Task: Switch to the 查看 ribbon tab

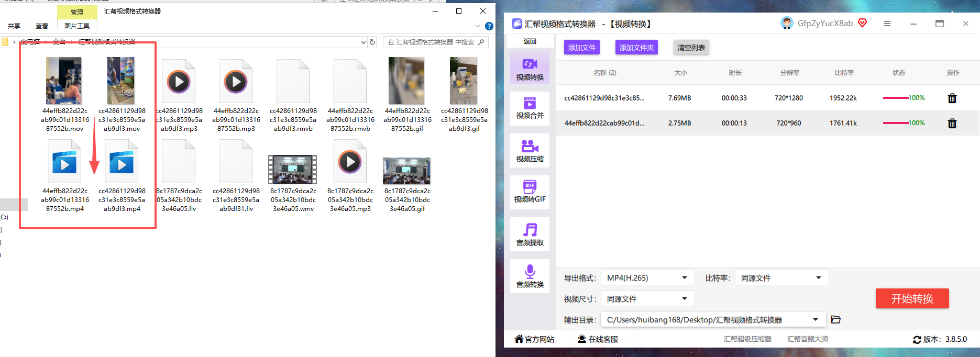Action: 42,26
